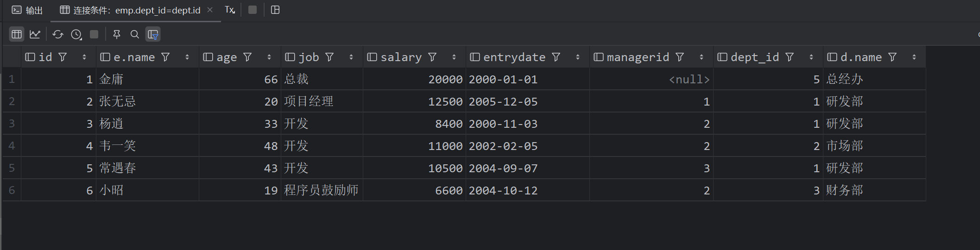Switch to table grid view
This screenshot has height=250, width=980.
[17, 34]
